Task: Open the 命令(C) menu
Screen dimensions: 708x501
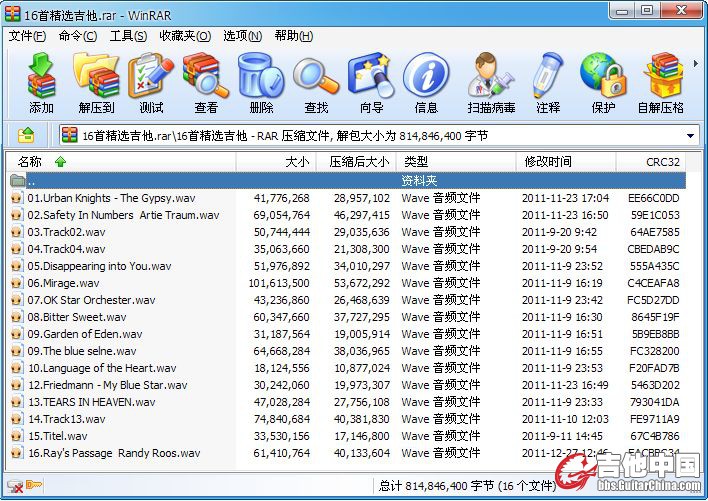Action: point(78,36)
